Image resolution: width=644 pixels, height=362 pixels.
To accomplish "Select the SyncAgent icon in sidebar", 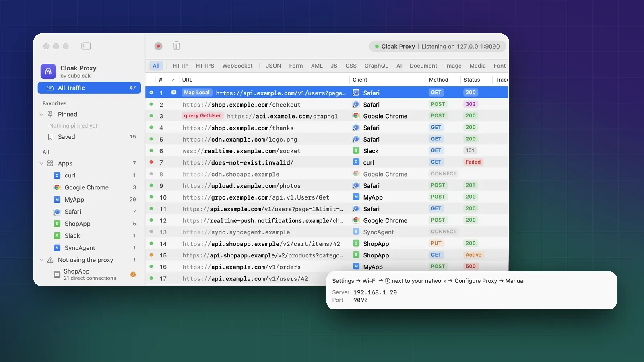I will pyautogui.click(x=57, y=248).
